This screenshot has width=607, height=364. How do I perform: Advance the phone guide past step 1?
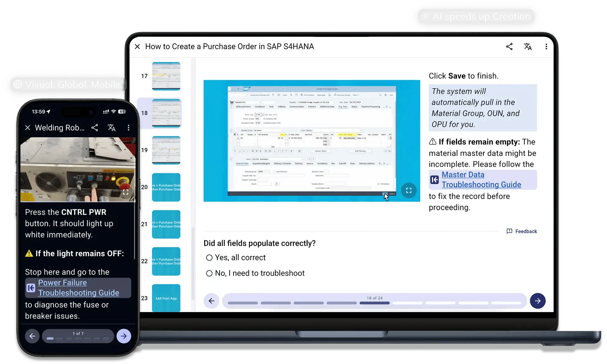(124, 336)
